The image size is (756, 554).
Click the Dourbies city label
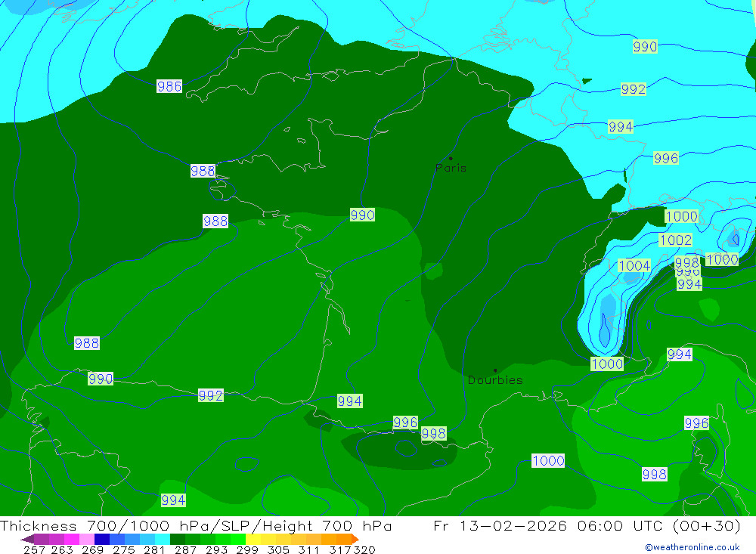click(x=495, y=380)
